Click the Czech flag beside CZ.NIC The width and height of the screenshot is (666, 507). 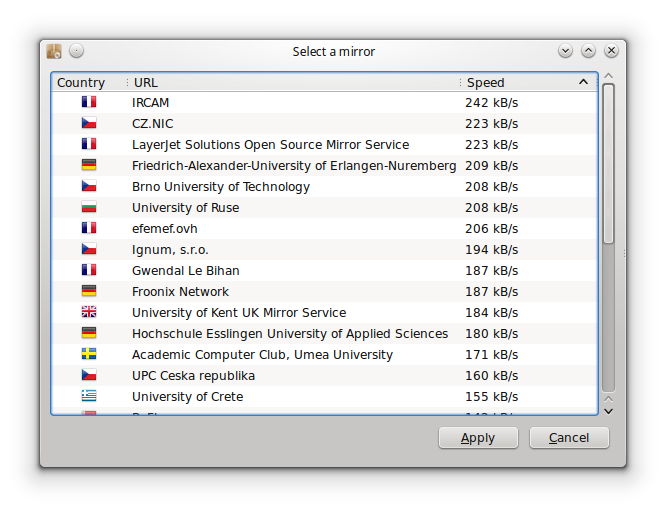(x=89, y=123)
